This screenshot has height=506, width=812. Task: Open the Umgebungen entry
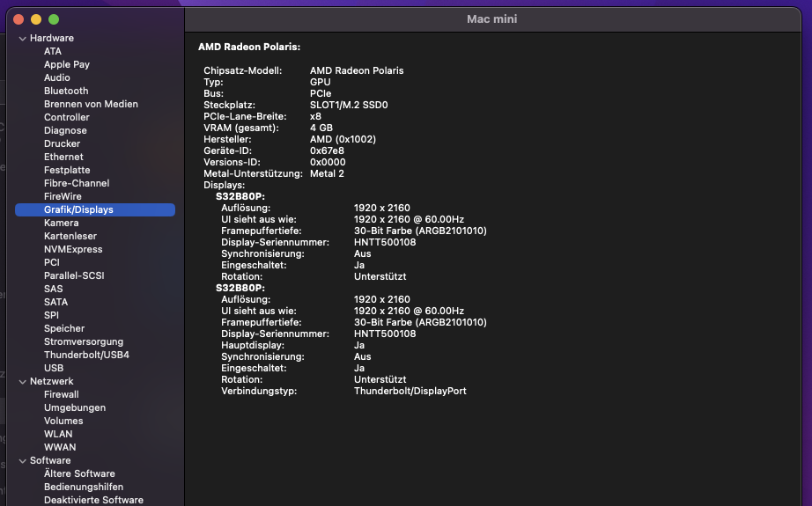[x=75, y=407]
